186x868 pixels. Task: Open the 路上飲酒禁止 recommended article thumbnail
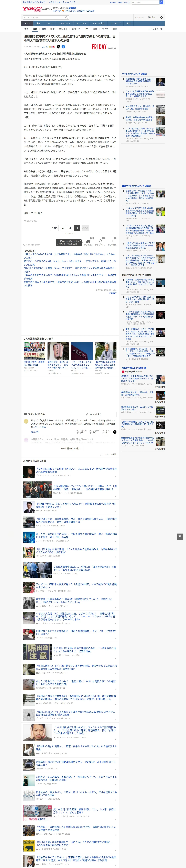tap(34, 351)
